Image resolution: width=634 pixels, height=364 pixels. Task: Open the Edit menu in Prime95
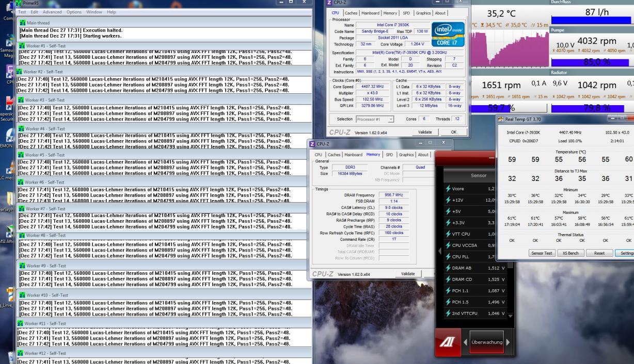coord(35,12)
